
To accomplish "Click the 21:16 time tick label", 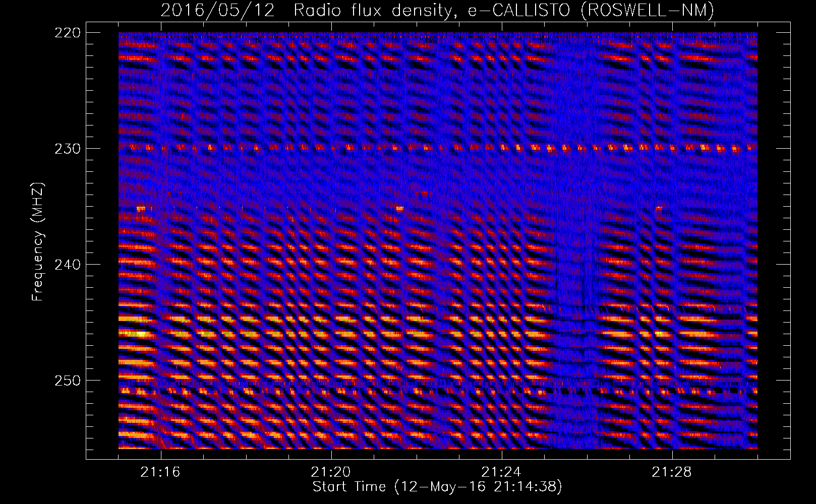I will coord(160,472).
